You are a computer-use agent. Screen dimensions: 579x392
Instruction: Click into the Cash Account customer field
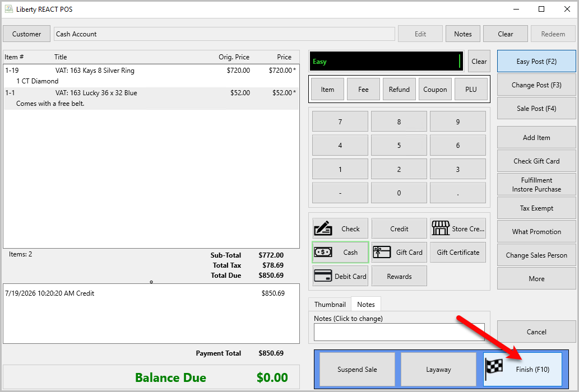[224, 34]
